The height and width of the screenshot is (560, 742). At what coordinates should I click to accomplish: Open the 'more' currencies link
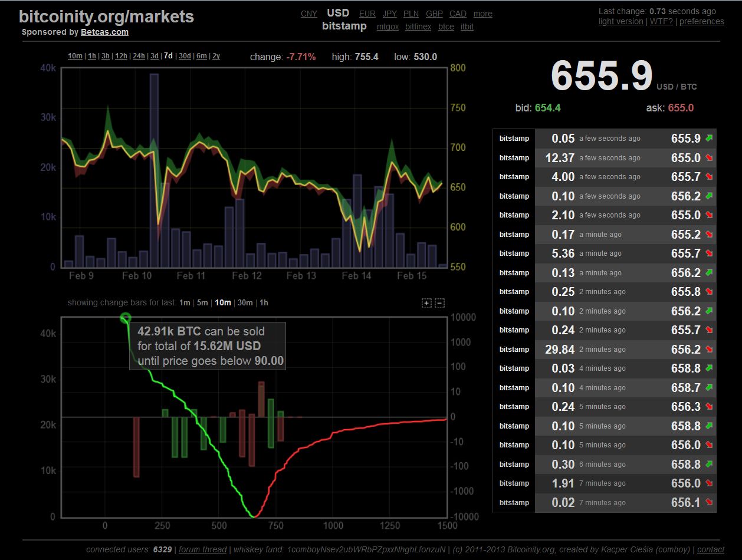[x=482, y=14]
